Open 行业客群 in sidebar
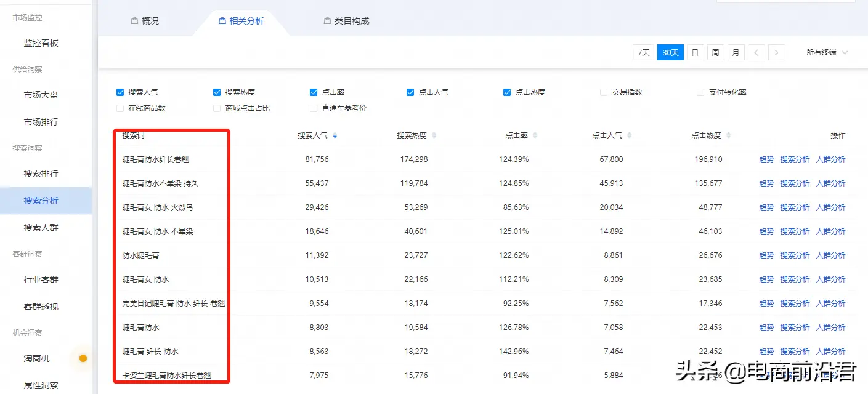Screen dimensions: 868x394 (41, 279)
